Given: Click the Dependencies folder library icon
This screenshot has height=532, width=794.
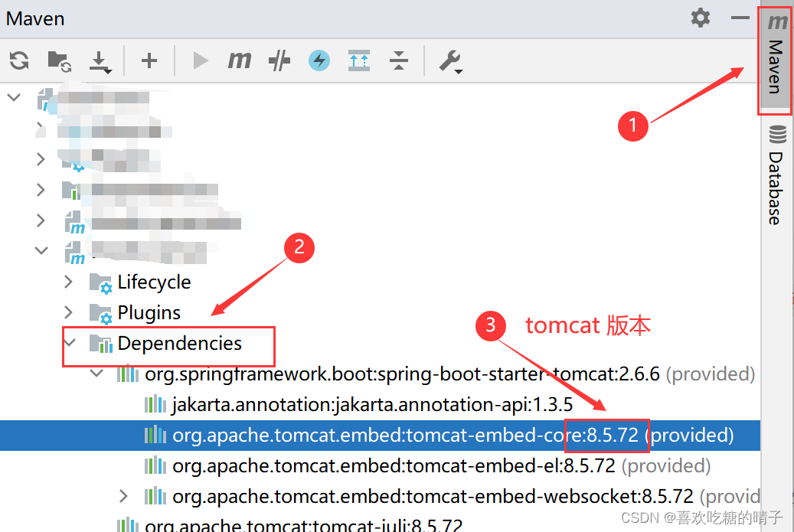Looking at the screenshot, I should point(101,344).
